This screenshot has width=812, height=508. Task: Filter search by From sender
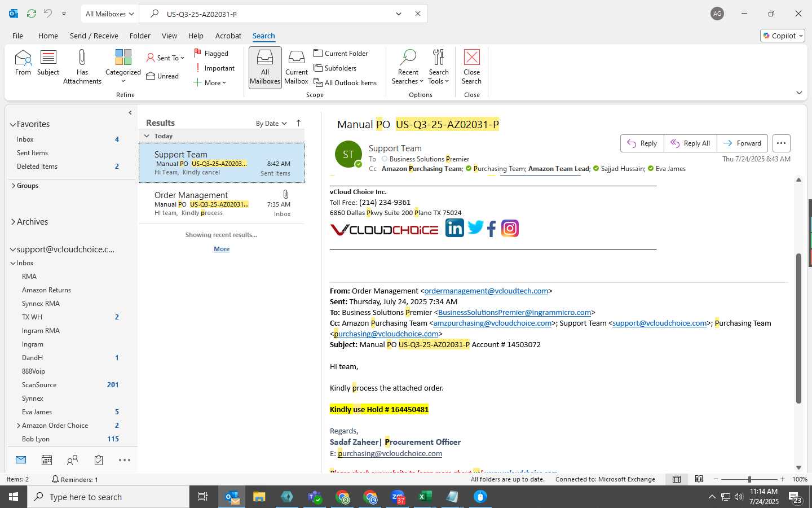coord(23,63)
